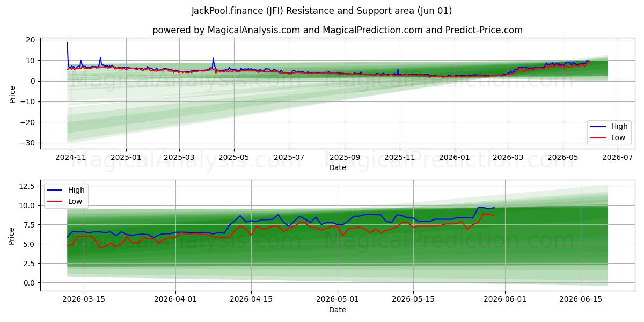Click the '2025-11' date tick label
The image size is (644, 322).
(x=400, y=158)
